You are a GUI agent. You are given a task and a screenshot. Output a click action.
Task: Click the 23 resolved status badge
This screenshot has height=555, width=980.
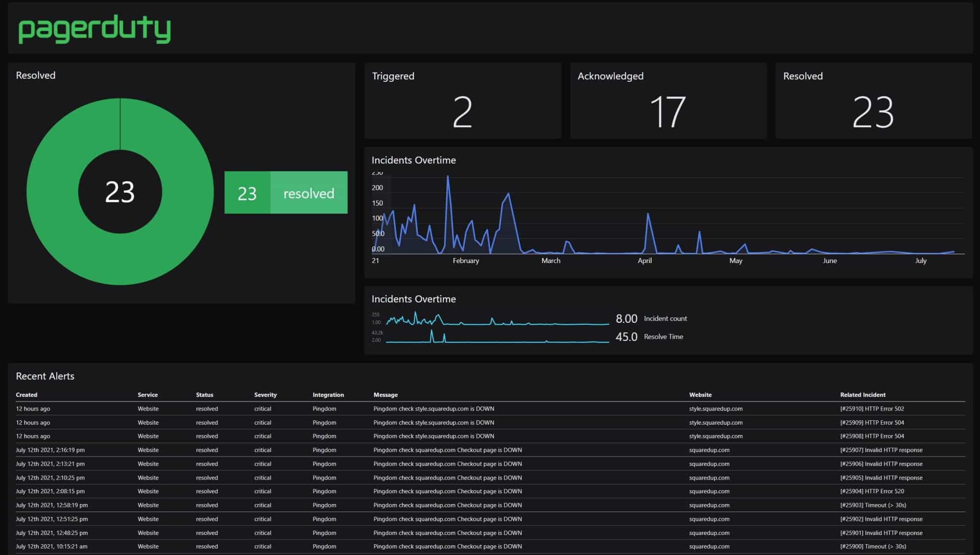pyautogui.click(x=286, y=193)
